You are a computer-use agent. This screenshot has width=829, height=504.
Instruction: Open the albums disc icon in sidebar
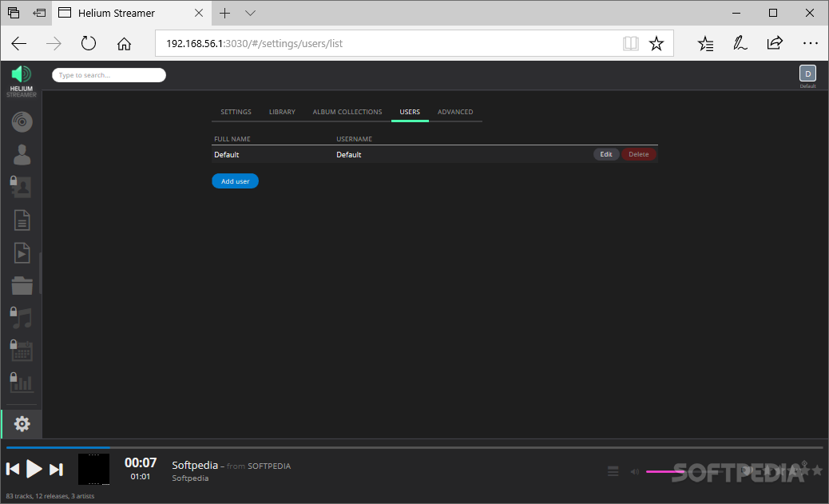(x=22, y=121)
